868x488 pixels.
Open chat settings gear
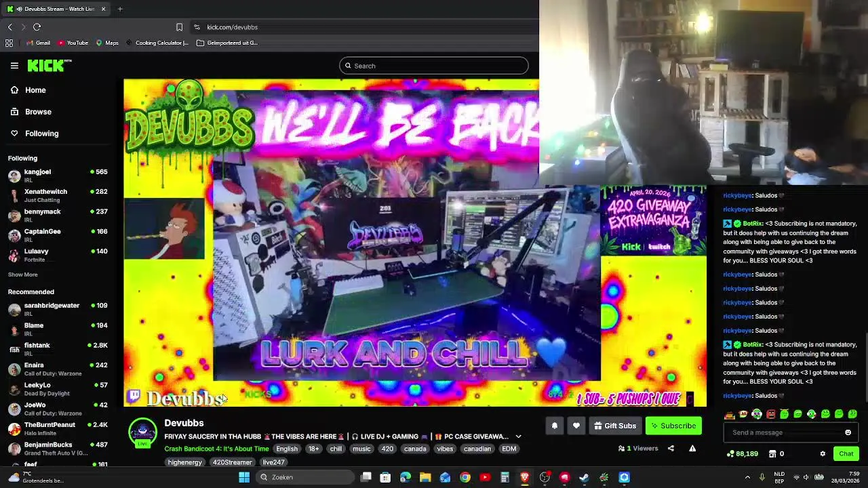823,454
